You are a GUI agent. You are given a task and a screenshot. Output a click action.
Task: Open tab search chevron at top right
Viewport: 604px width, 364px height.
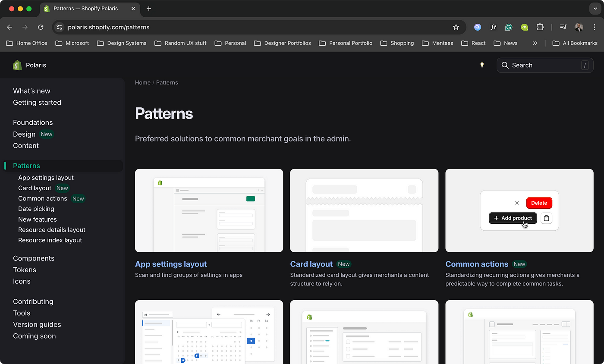595,9
